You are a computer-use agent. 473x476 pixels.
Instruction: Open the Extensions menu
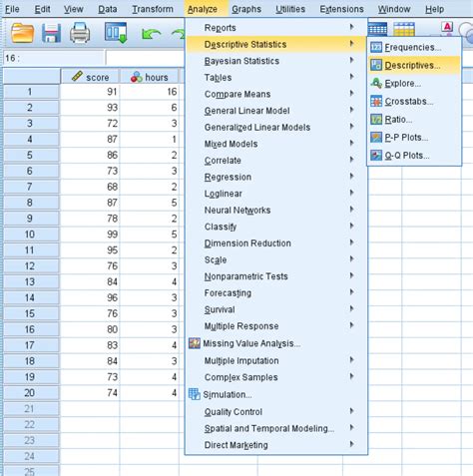point(341,9)
